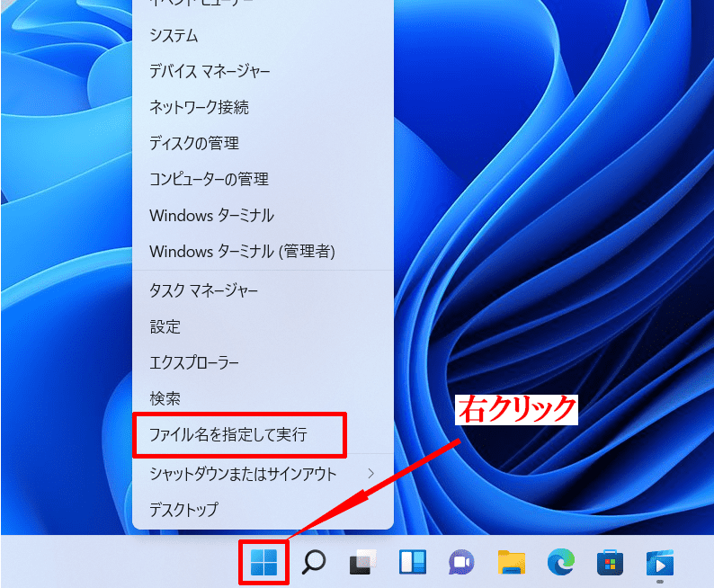Open Task View on the taskbar
714x588 pixels.
coord(362,563)
